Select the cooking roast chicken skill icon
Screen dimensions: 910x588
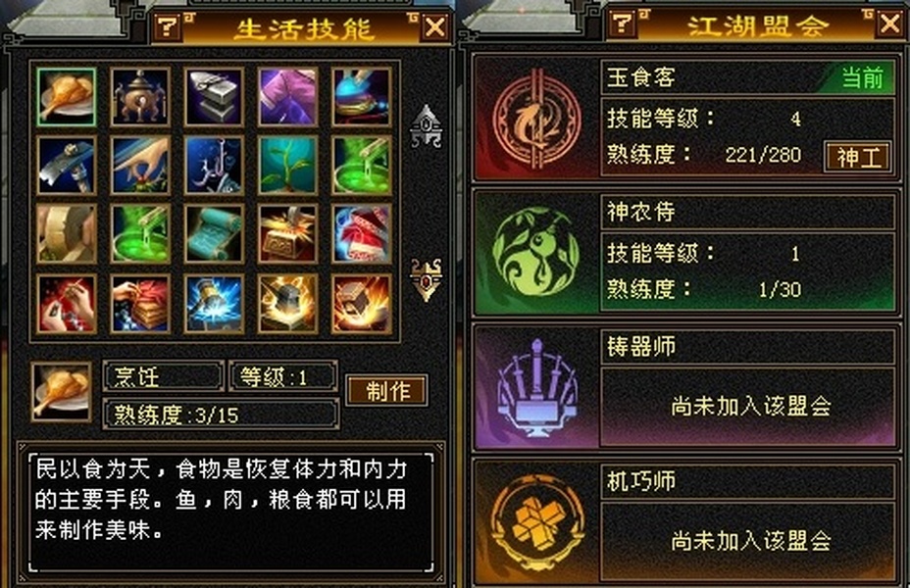click(66, 97)
